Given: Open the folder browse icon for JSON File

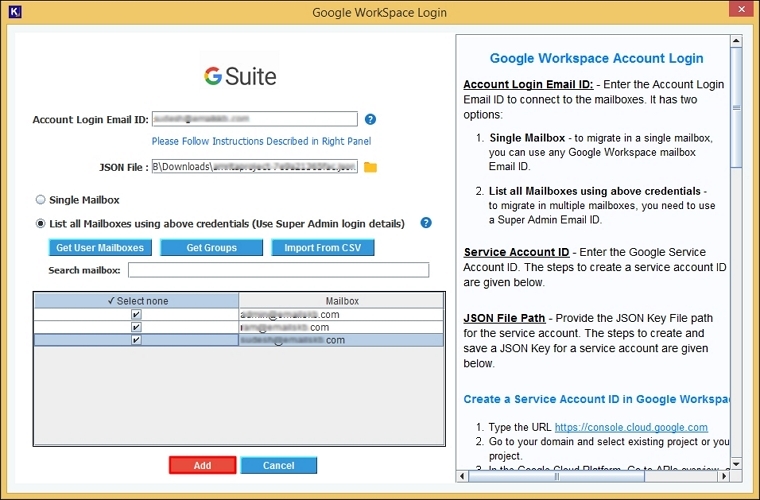Looking at the screenshot, I should point(370,167).
